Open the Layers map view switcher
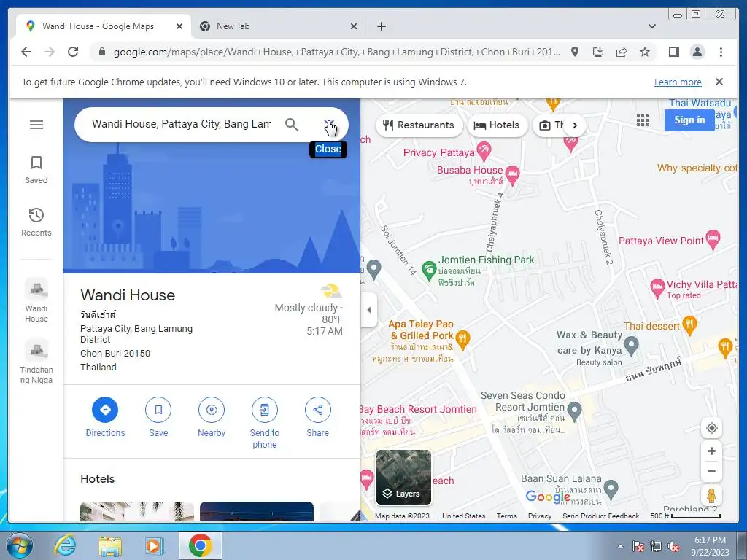The image size is (747, 560). (403, 477)
